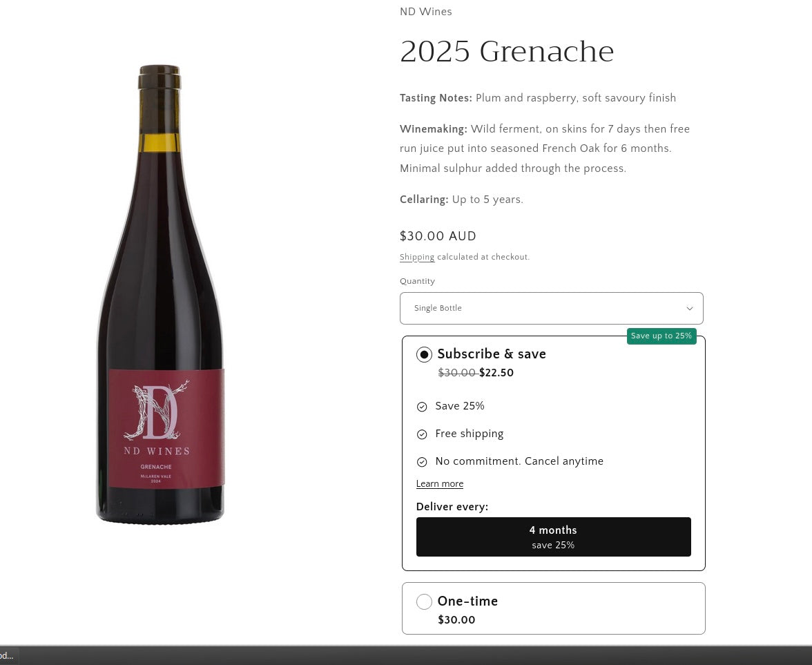Viewport: 812px width, 665px height.
Task: Click the discounted $22.50 subscription price
Action: (x=496, y=374)
